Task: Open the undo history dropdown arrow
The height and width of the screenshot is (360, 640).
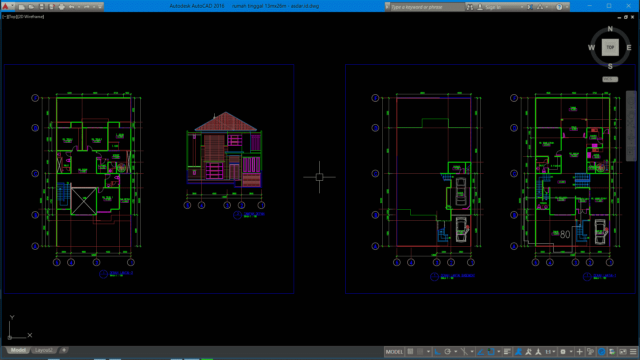Action: coord(79,7)
